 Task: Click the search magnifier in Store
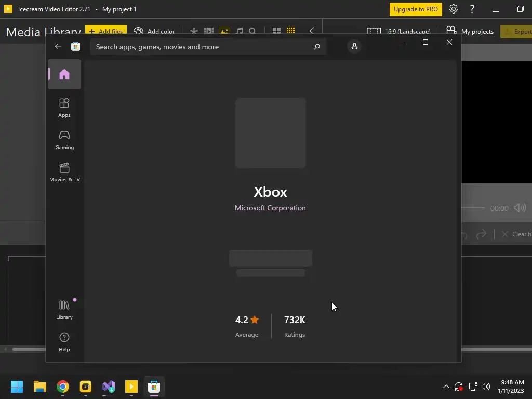(316, 47)
